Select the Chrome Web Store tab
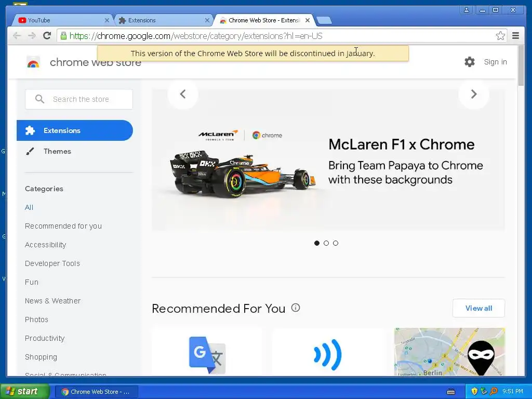Screen dimensions: 532x399 point(264,20)
